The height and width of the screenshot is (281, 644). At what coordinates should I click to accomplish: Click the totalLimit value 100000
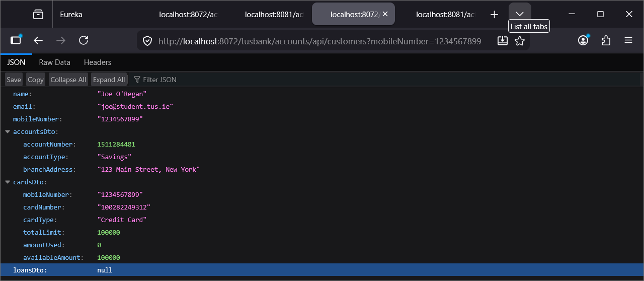pyautogui.click(x=109, y=232)
